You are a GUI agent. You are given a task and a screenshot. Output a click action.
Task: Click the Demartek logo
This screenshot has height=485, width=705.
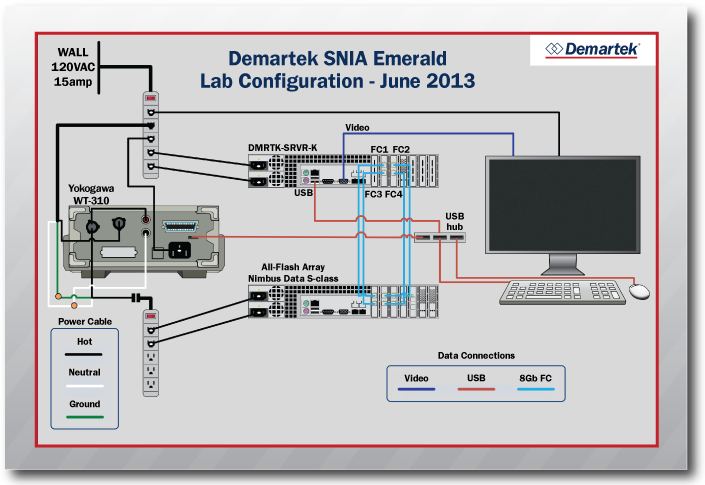pyautogui.click(x=592, y=49)
